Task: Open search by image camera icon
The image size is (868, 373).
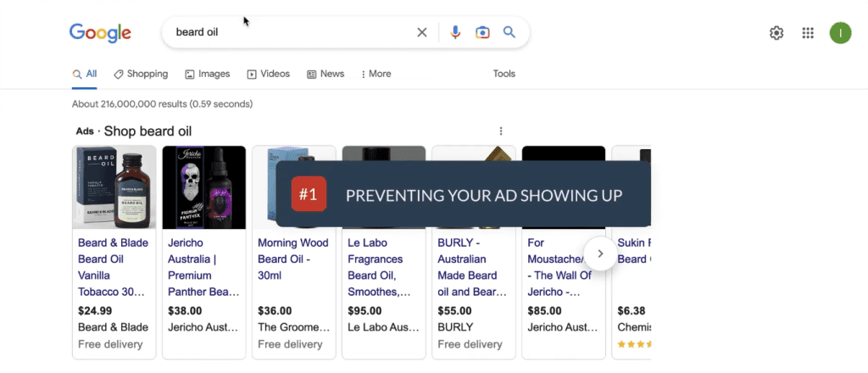Action: coord(482,33)
